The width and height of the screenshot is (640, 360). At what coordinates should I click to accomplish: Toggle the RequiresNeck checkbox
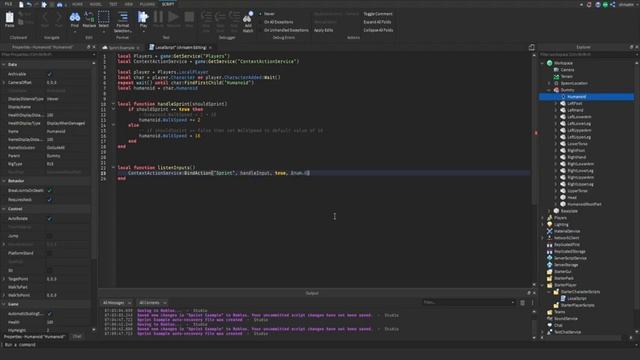coord(50,200)
